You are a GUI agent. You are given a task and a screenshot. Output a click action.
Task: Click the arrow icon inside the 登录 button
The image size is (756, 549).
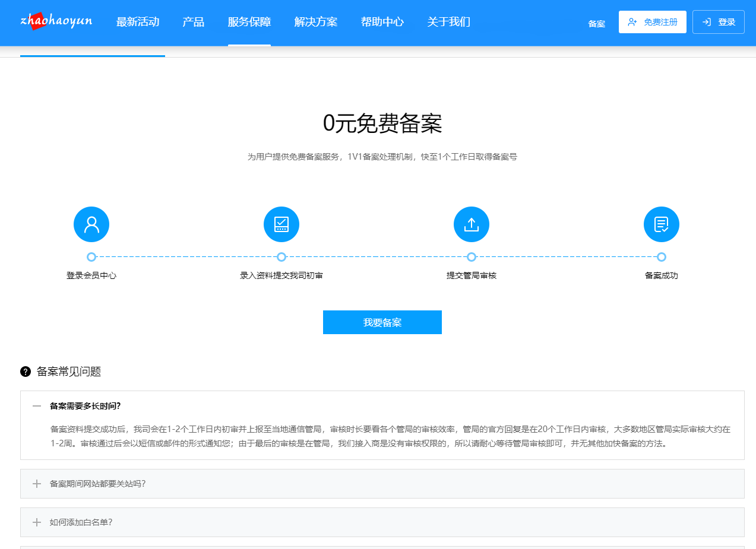[707, 21]
